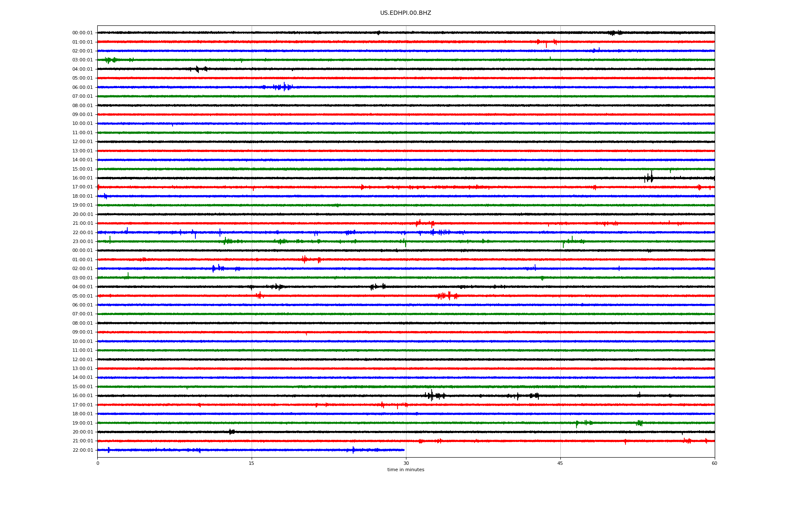The image size is (812, 508).
Task: Click the bottommost 22:00:01 row label
Action: [82, 450]
